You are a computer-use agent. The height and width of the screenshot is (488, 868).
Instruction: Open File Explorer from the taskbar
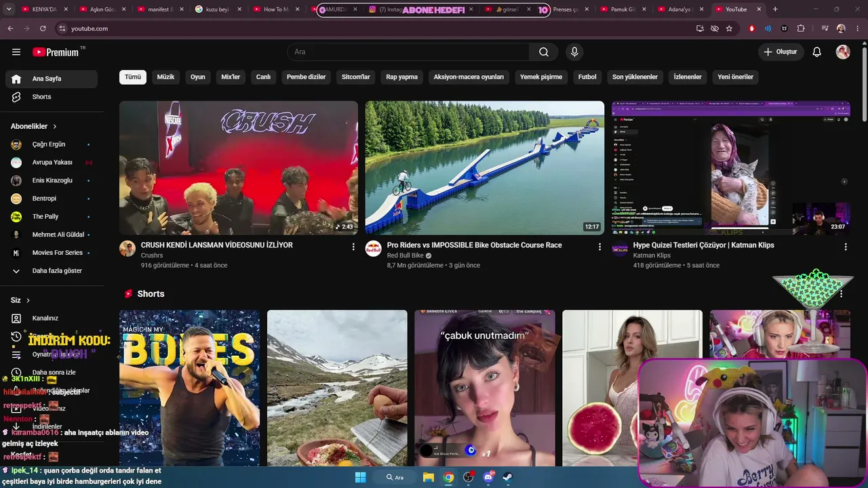[x=429, y=477]
